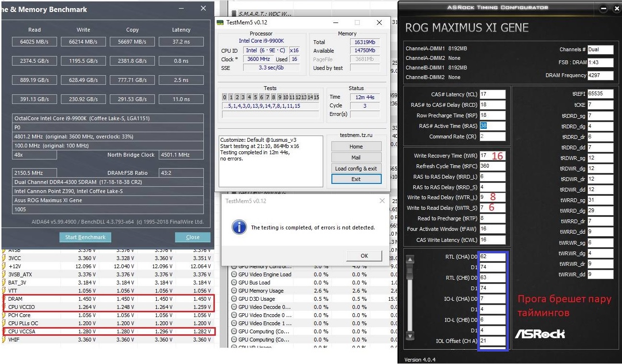Click the CAS Write Latency (tCWL) field
Image resolution: width=622 pixels, height=364 pixels.
492,239
